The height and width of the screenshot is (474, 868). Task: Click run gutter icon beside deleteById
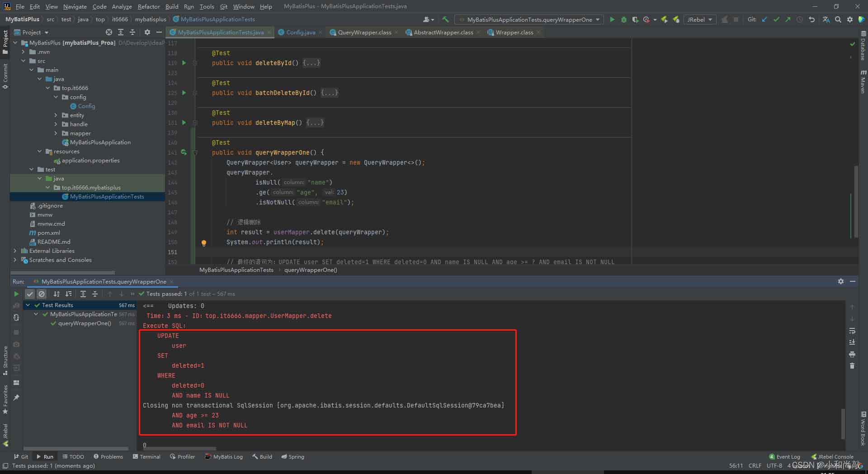tap(184, 63)
